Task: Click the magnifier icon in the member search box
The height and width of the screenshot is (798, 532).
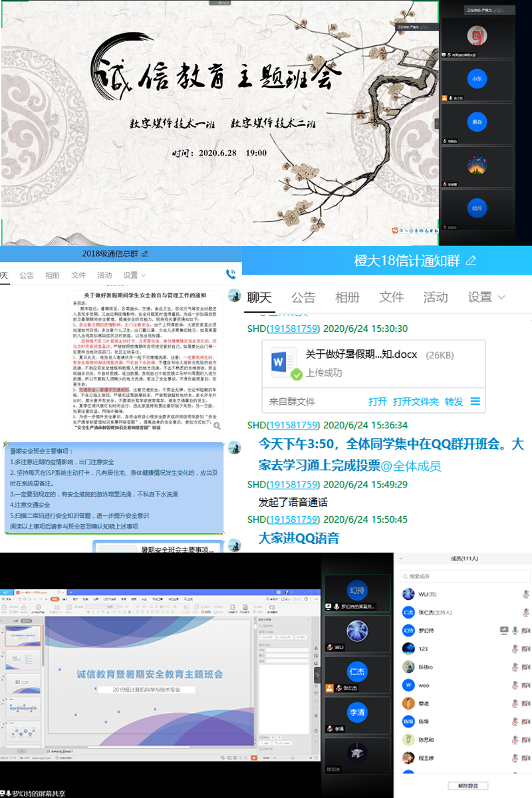Action: pyautogui.click(x=405, y=575)
